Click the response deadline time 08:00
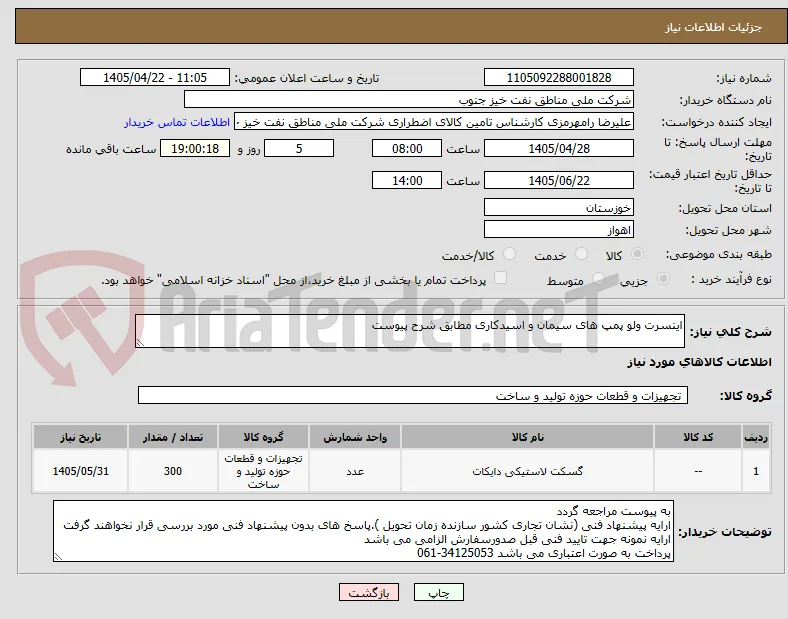This screenshot has width=788, height=619. [407, 148]
